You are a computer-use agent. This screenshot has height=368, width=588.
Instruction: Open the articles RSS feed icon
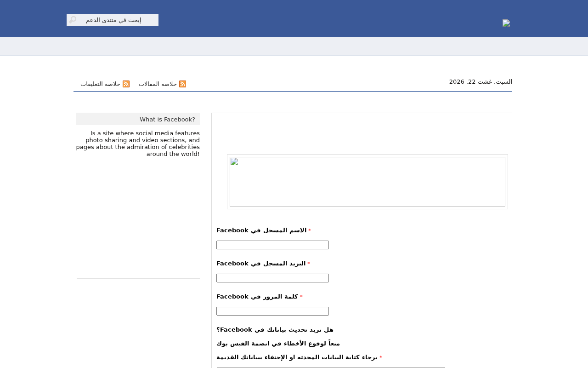tap(182, 84)
